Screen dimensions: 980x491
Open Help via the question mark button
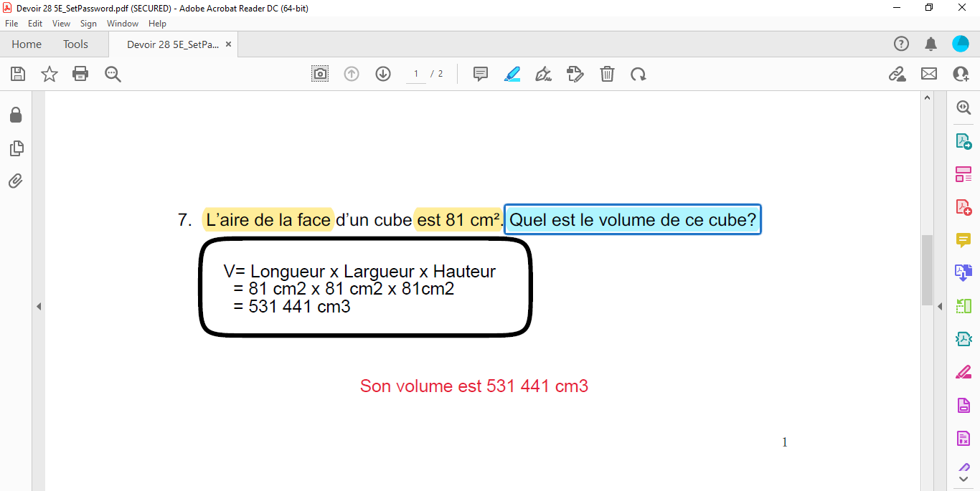(x=901, y=44)
